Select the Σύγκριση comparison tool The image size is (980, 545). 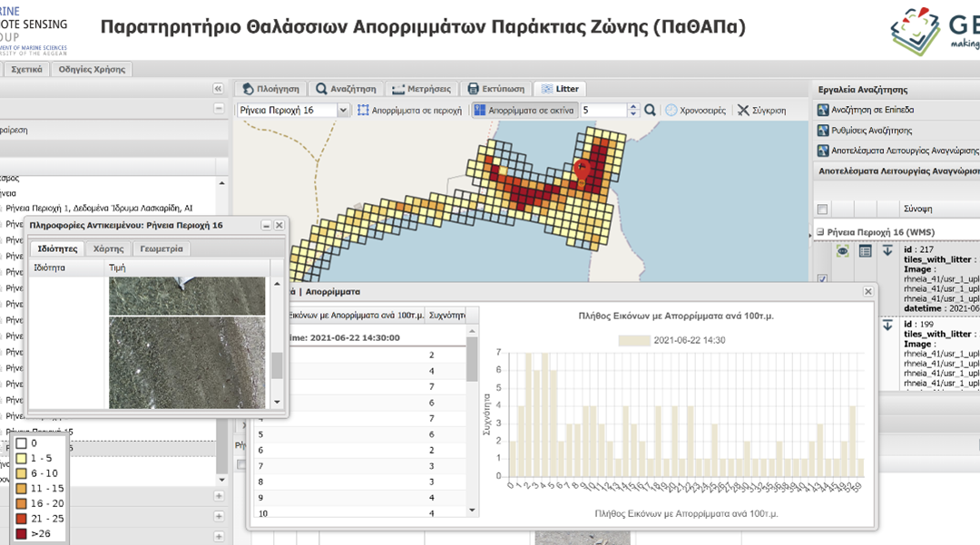pos(761,110)
